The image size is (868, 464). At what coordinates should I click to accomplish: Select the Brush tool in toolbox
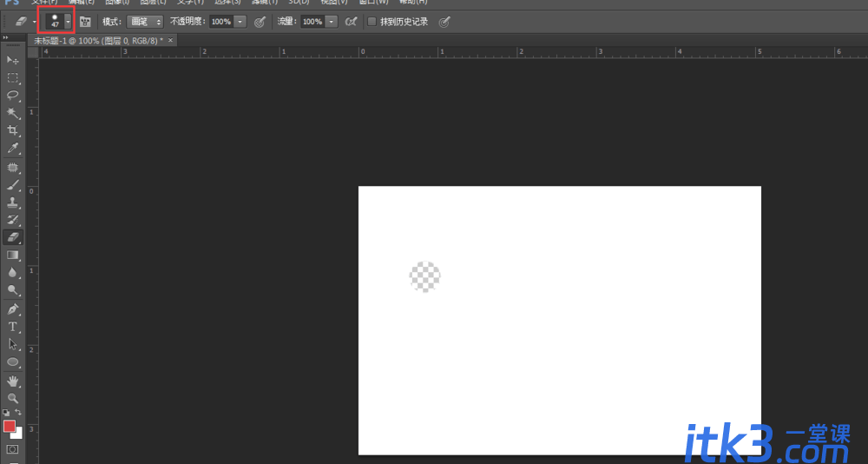(x=13, y=184)
